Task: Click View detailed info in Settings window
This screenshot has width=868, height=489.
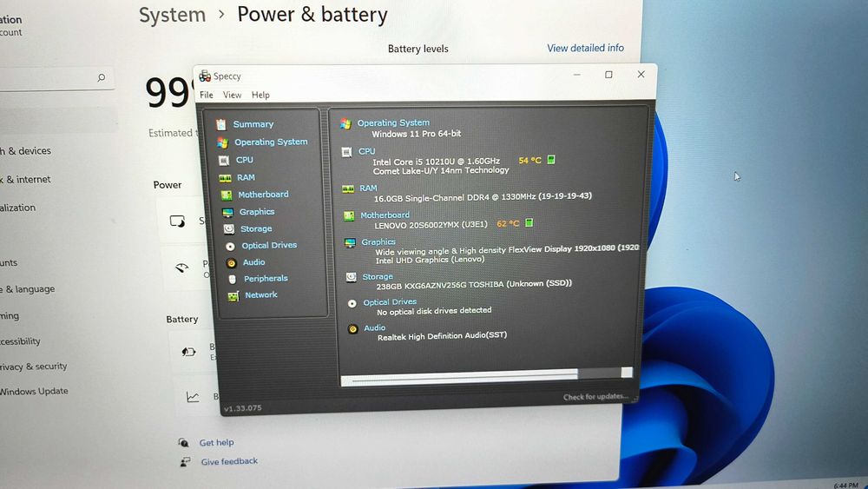Action: point(585,48)
